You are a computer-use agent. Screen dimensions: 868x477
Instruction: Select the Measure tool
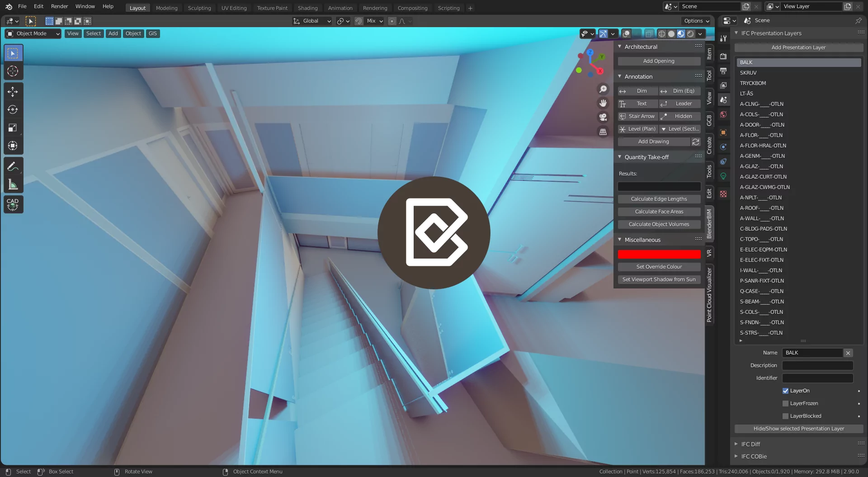pyautogui.click(x=13, y=184)
